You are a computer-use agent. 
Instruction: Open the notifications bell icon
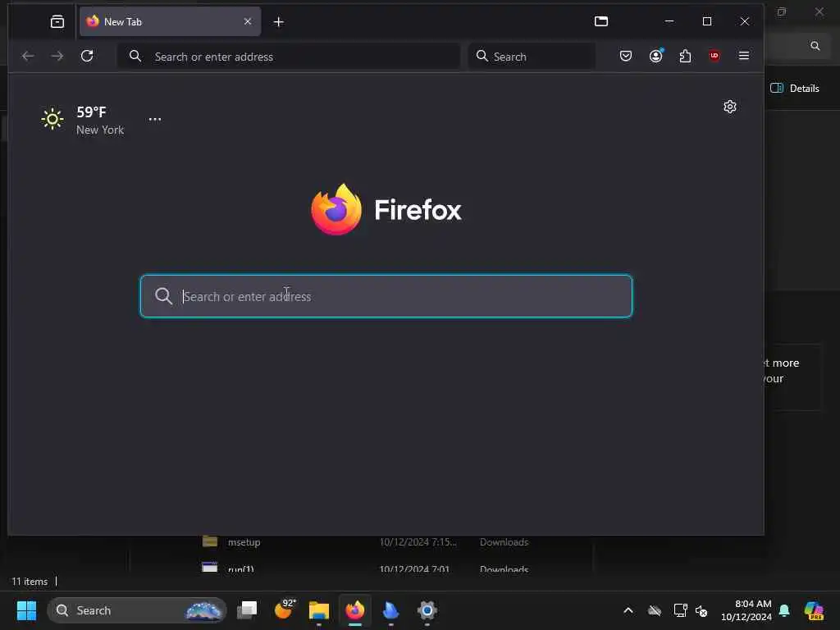click(784, 610)
